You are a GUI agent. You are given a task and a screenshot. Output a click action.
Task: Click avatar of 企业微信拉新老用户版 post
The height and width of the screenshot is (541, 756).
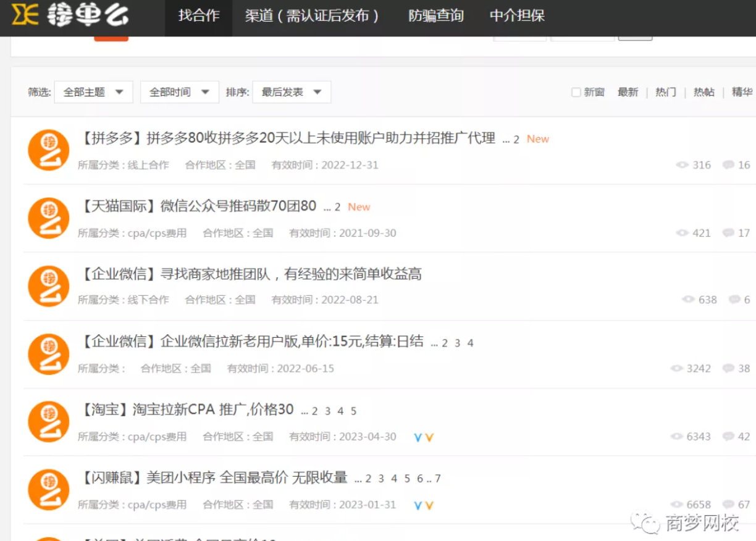pos(49,354)
